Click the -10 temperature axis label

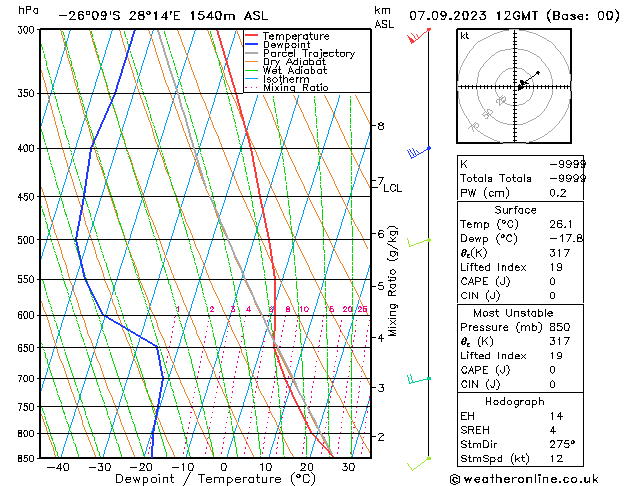point(183,467)
